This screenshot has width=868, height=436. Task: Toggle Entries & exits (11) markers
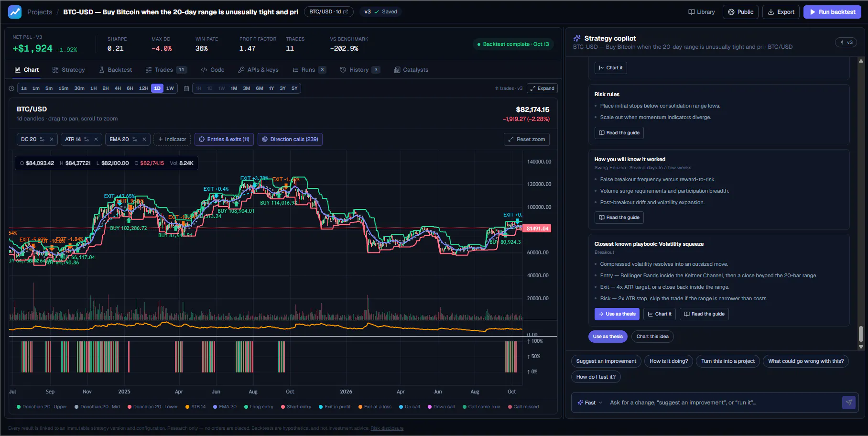(x=224, y=139)
